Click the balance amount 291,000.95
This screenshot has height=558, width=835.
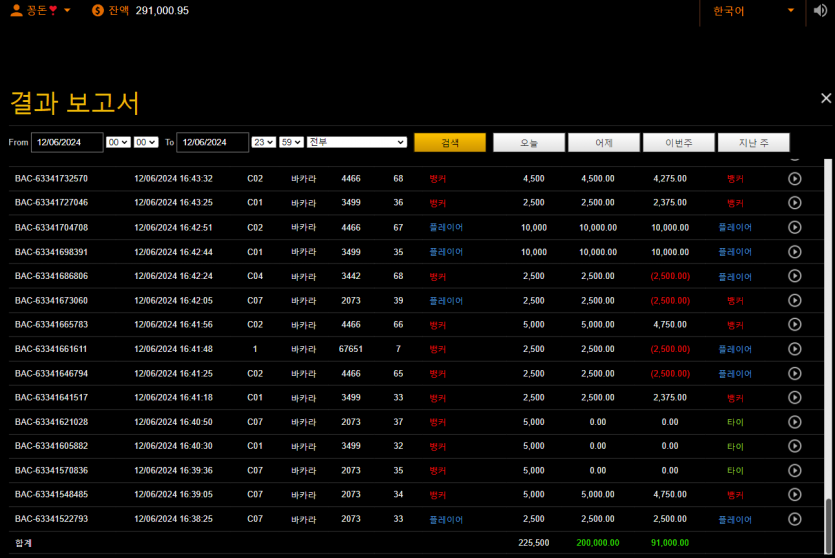point(162,11)
